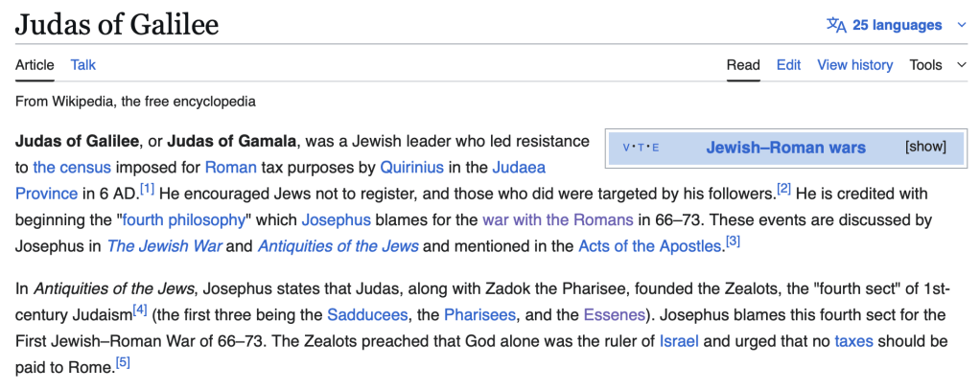Click the T (talk) link in navbox
The image size is (980, 390).
pyautogui.click(x=642, y=148)
